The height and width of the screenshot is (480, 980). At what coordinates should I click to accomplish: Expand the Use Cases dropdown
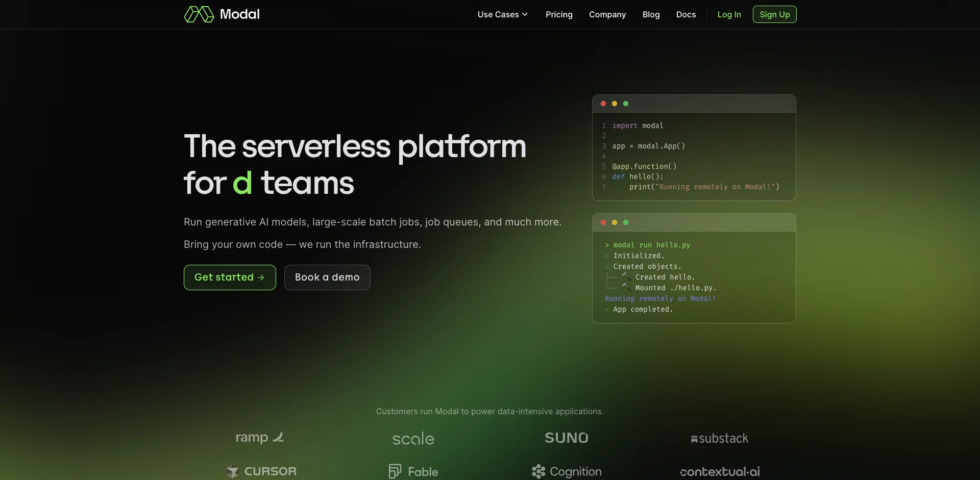502,14
